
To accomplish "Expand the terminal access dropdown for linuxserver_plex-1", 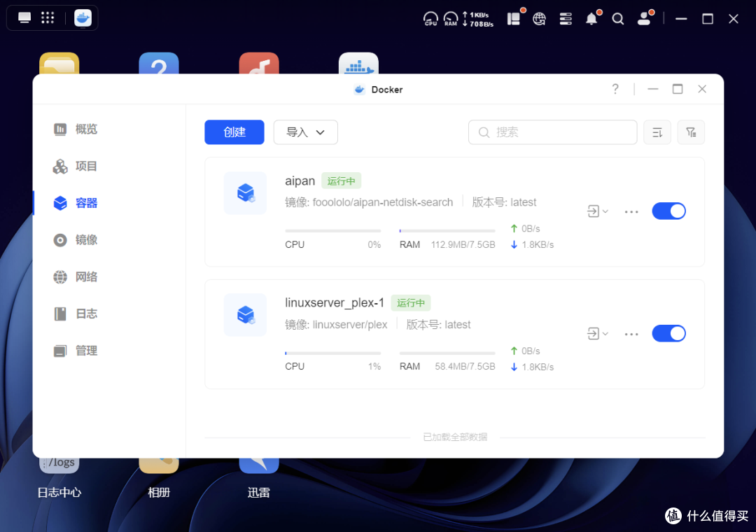I will (598, 333).
